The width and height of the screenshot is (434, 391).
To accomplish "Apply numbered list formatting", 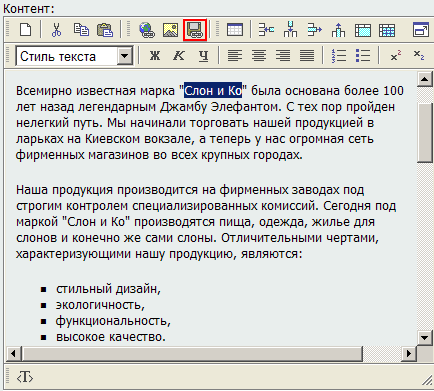I will pos(338,56).
